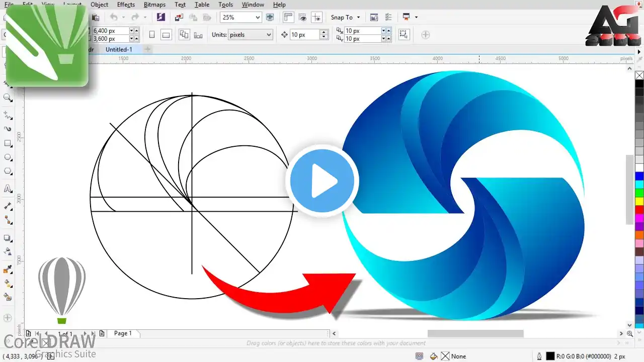
Task: Select the Page 1 tab
Action: tap(123, 333)
